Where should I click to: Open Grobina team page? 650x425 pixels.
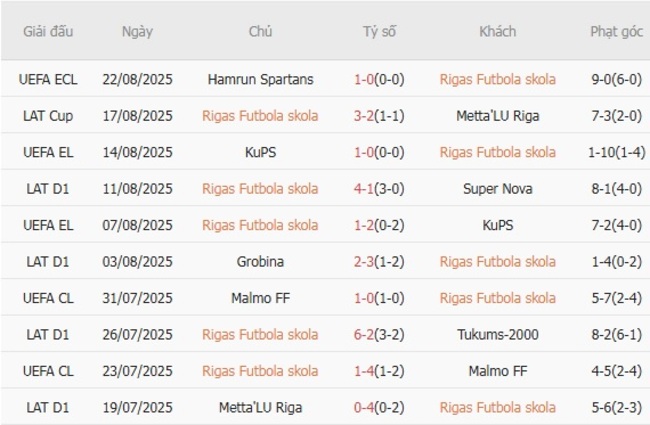click(x=260, y=261)
